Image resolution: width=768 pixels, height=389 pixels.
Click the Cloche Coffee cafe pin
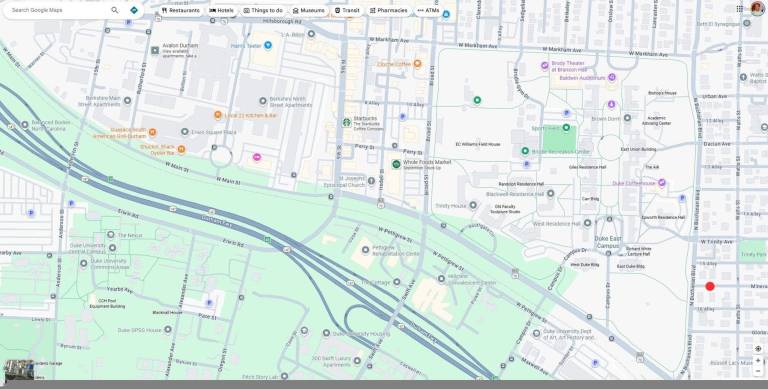click(x=417, y=63)
